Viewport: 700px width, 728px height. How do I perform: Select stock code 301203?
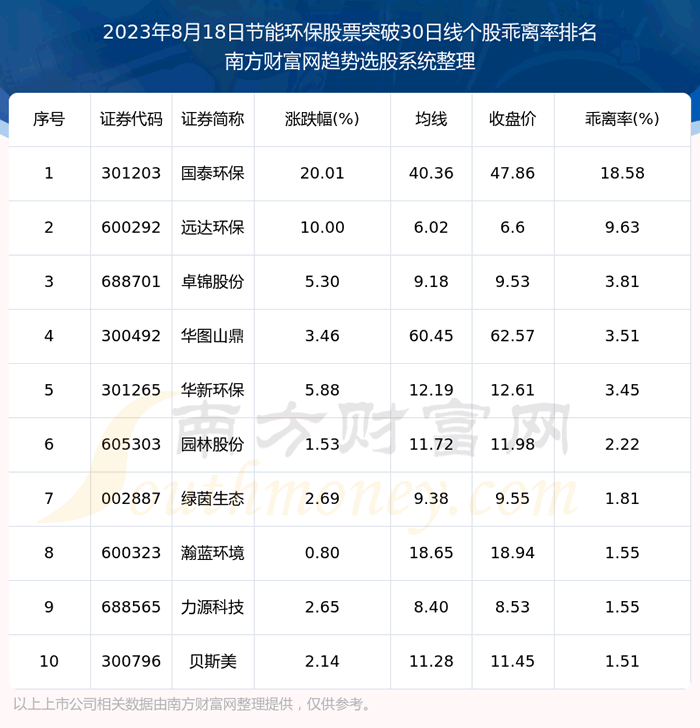(x=131, y=173)
